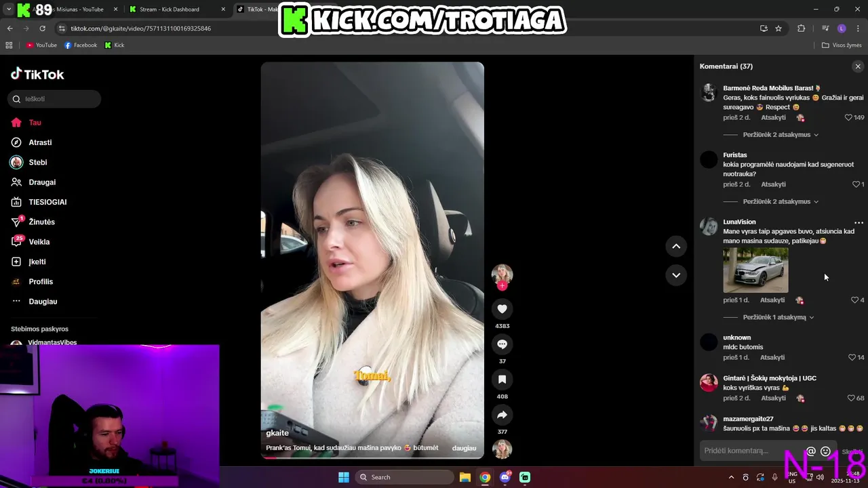Like LunaVision comment heart
This screenshot has width=868, height=488.
point(854,300)
